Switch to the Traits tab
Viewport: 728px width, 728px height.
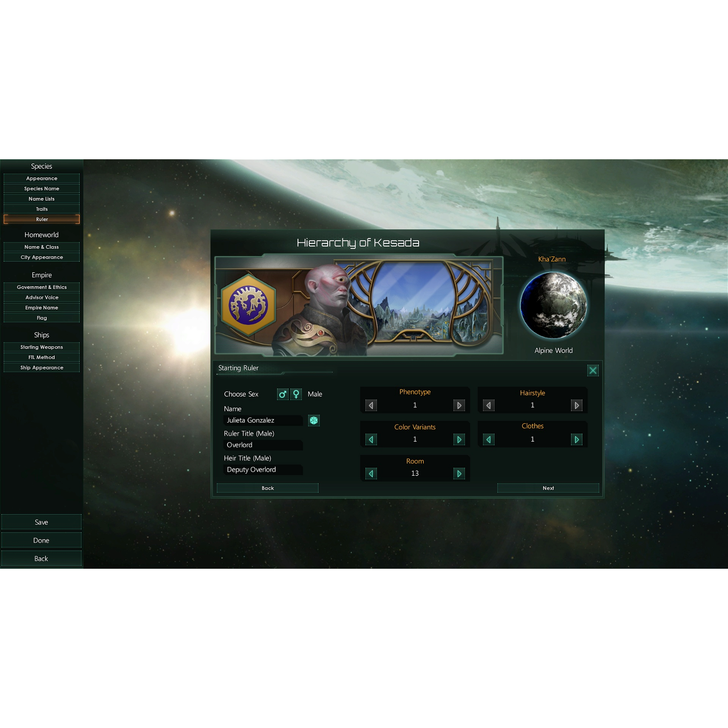click(x=41, y=209)
